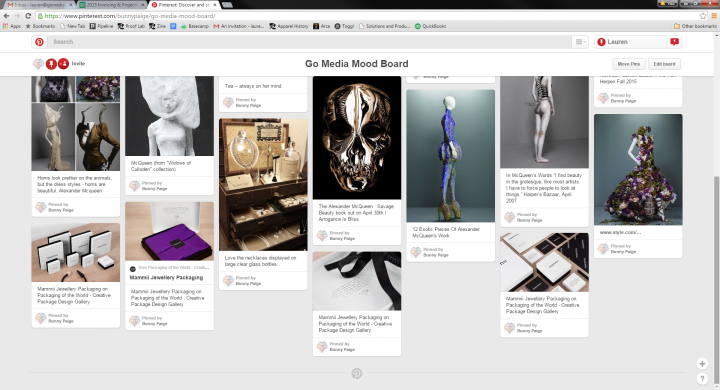Open the 'Solutions and Produ...' bookmark

384,26
